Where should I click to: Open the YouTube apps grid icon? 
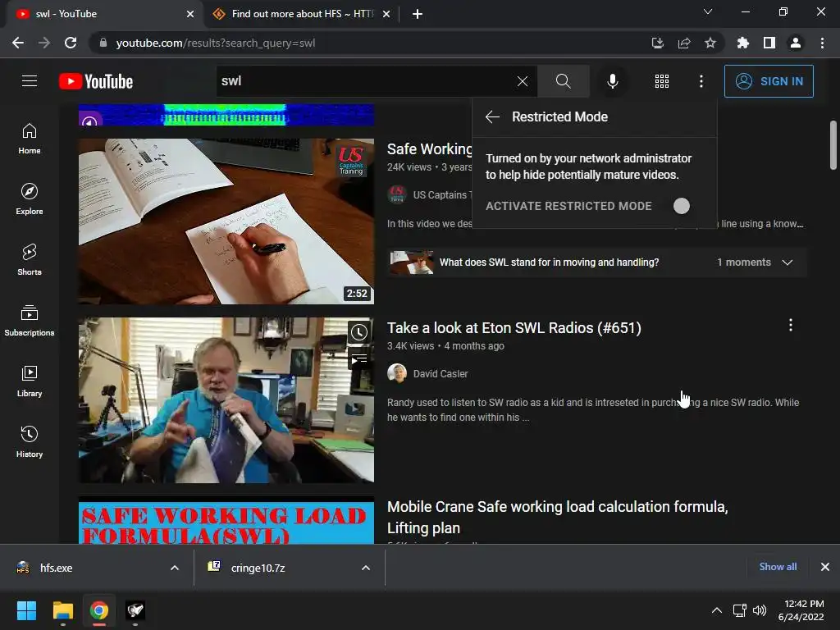[x=662, y=81]
